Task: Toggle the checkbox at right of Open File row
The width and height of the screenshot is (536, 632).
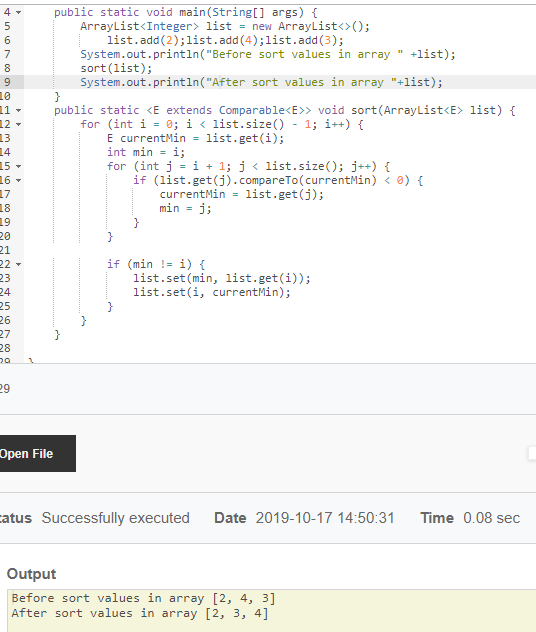Action: (x=532, y=453)
